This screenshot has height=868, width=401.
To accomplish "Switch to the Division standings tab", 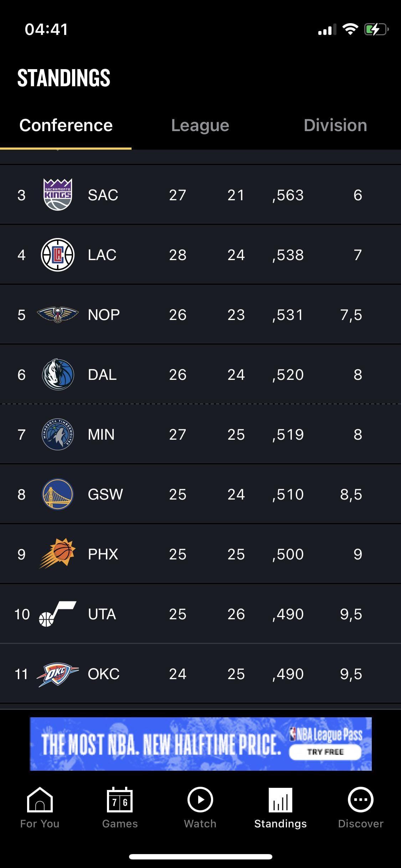I will [x=335, y=125].
